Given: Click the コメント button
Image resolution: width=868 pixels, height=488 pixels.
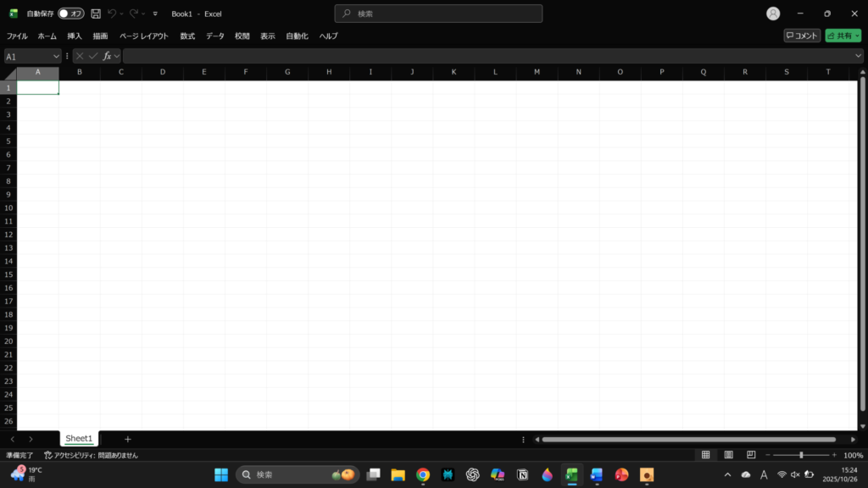Looking at the screenshot, I should click(801, 36).
